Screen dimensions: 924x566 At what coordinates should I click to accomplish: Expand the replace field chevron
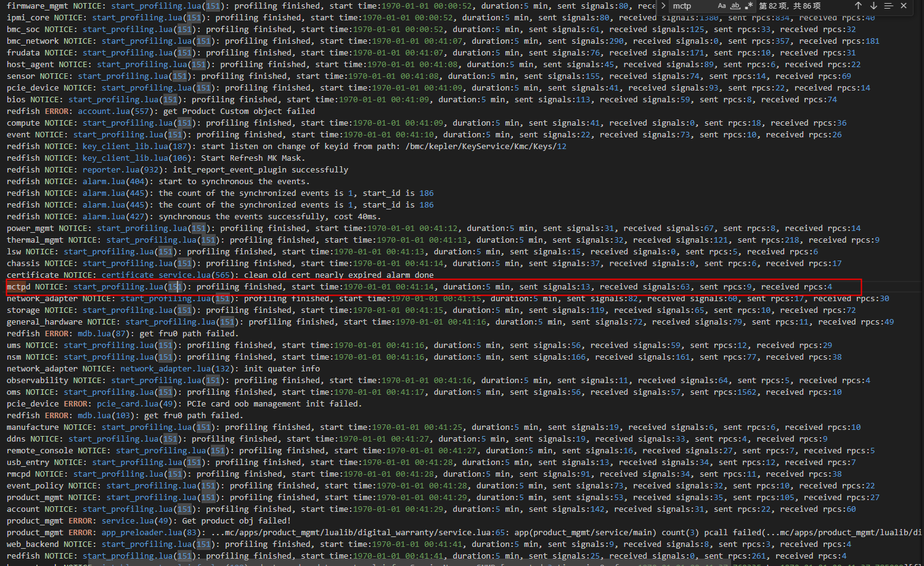[x=663, y=6]
